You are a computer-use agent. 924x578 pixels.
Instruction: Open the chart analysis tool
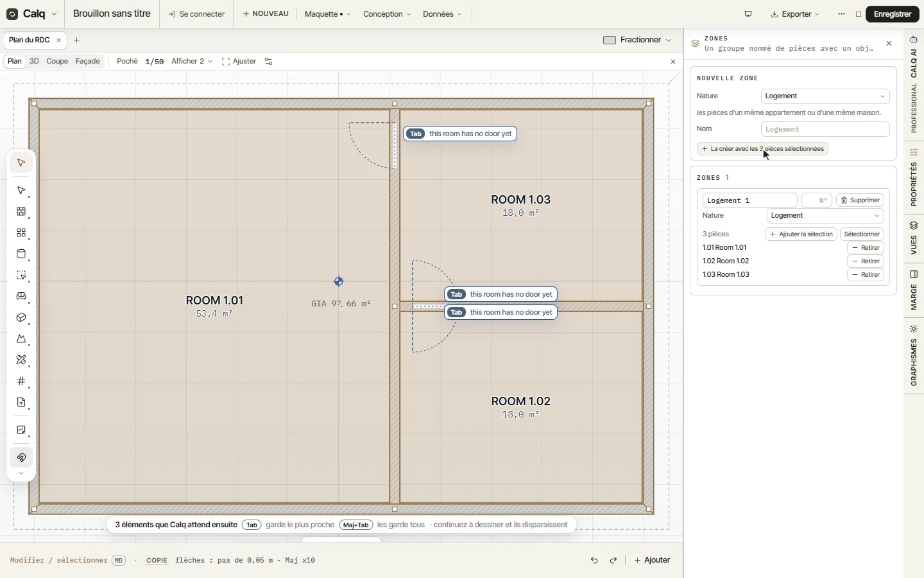click(x=21, y=430)
